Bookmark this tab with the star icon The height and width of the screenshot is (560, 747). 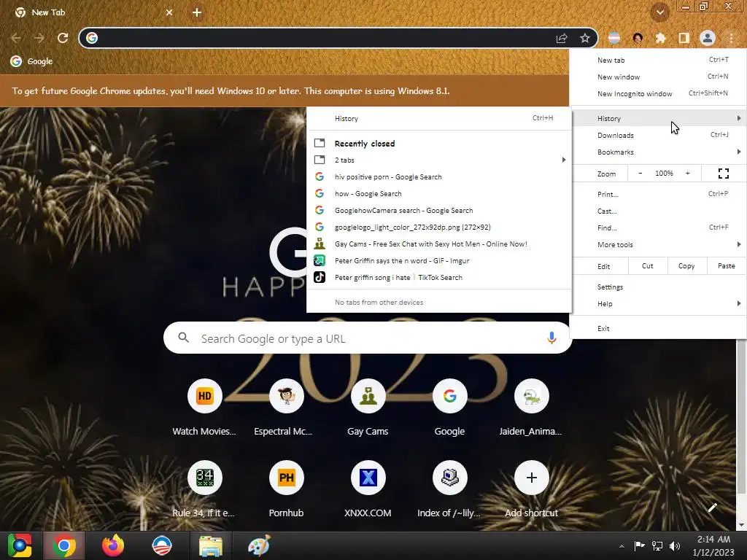(585, 38)
